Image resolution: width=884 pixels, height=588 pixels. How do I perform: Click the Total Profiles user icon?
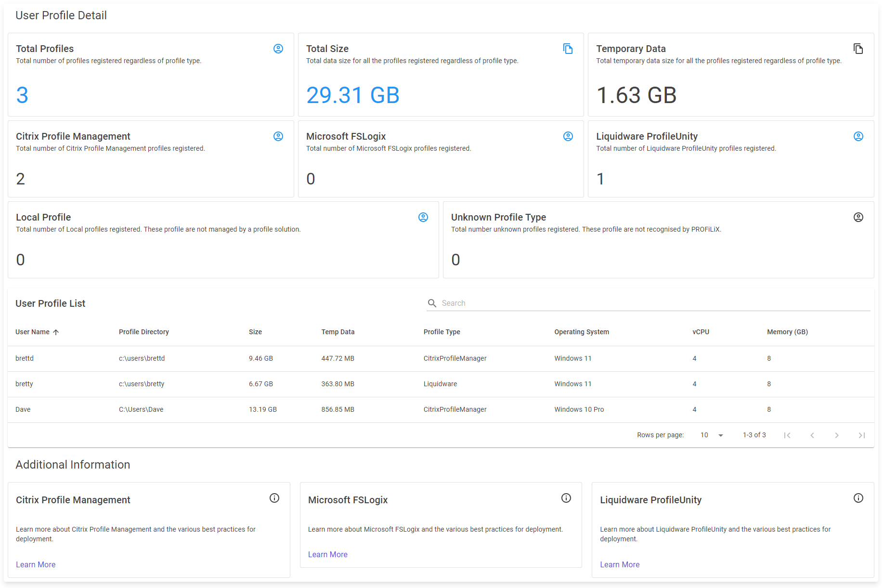(278, 49)
